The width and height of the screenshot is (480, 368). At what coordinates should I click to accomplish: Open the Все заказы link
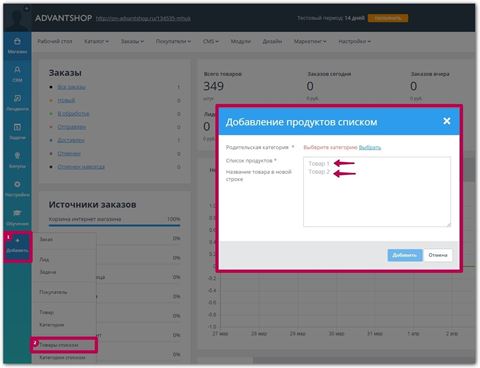71,87
